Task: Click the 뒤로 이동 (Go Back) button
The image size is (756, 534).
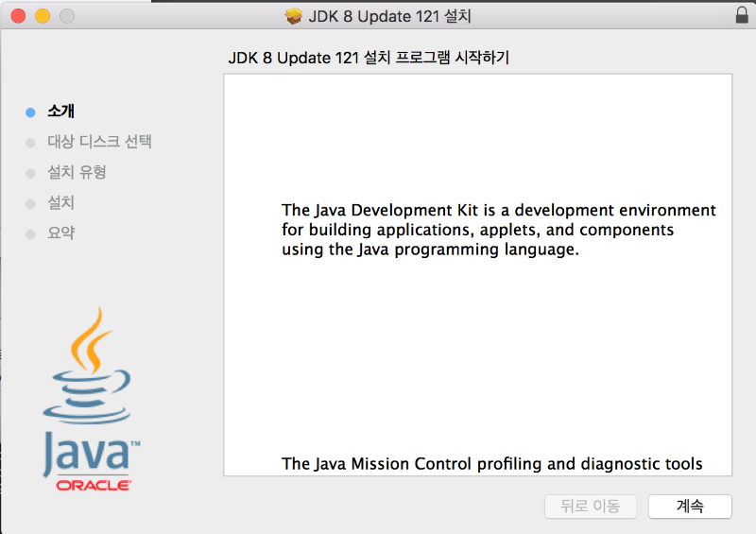Action: pos(590,506)
